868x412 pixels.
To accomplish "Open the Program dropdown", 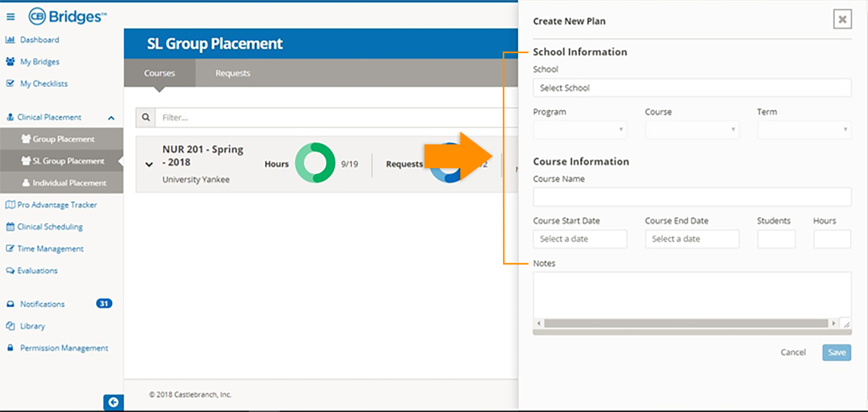I will point(580,129).
